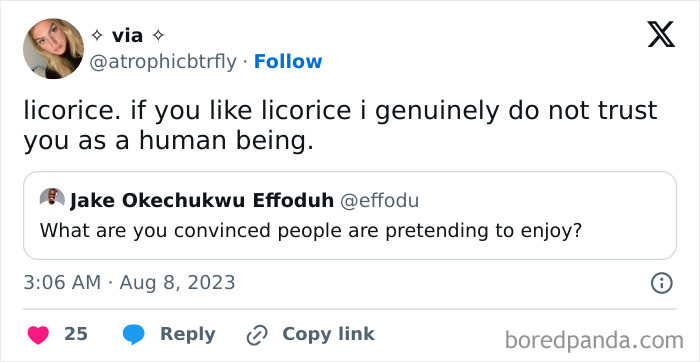Click the blue reply speech bubble icon
The image size is (700, 362).
pos(133,335)
